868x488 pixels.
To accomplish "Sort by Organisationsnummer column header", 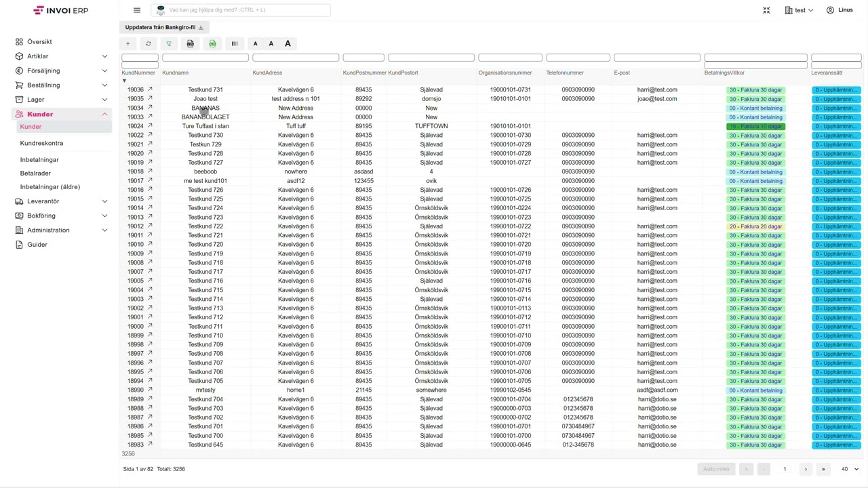I will click(505, 73).
